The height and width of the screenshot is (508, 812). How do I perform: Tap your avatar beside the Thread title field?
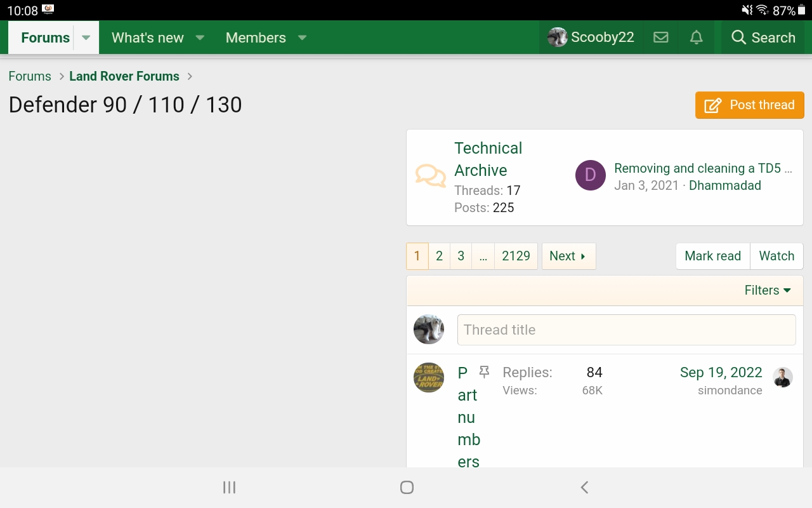429,330
